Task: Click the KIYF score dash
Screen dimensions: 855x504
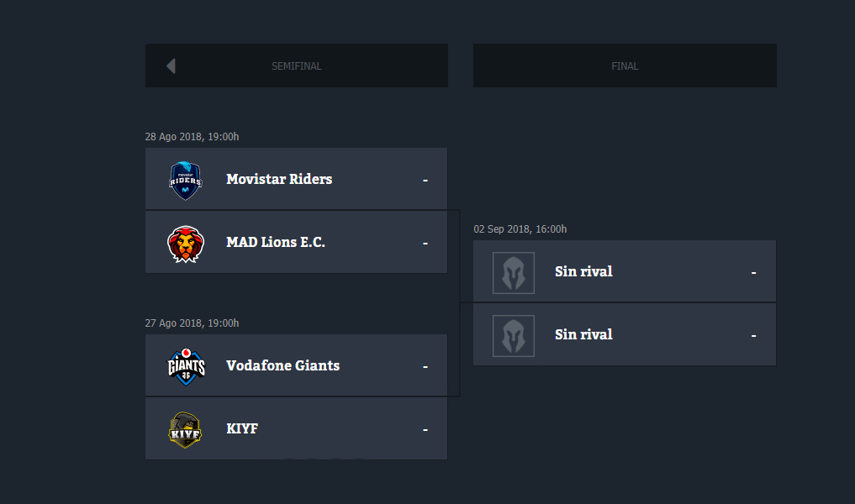Action: [x=425, y=429]
